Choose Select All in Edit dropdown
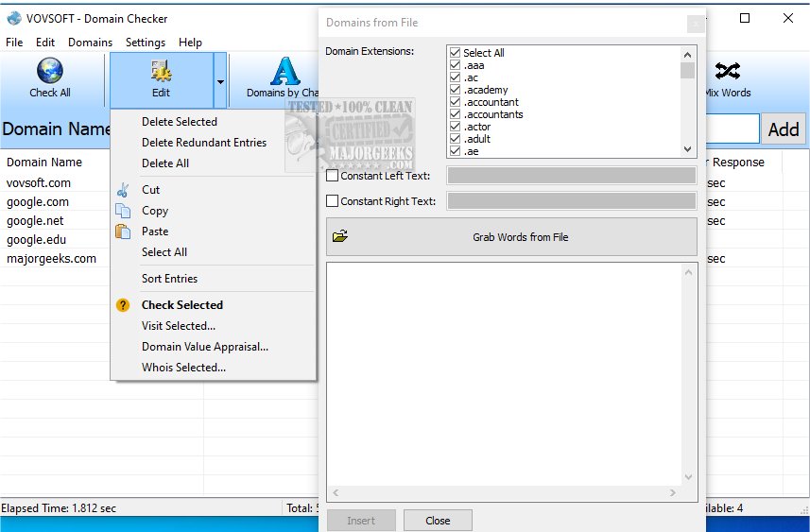The image size is (810, 532). tap(214, 252)
